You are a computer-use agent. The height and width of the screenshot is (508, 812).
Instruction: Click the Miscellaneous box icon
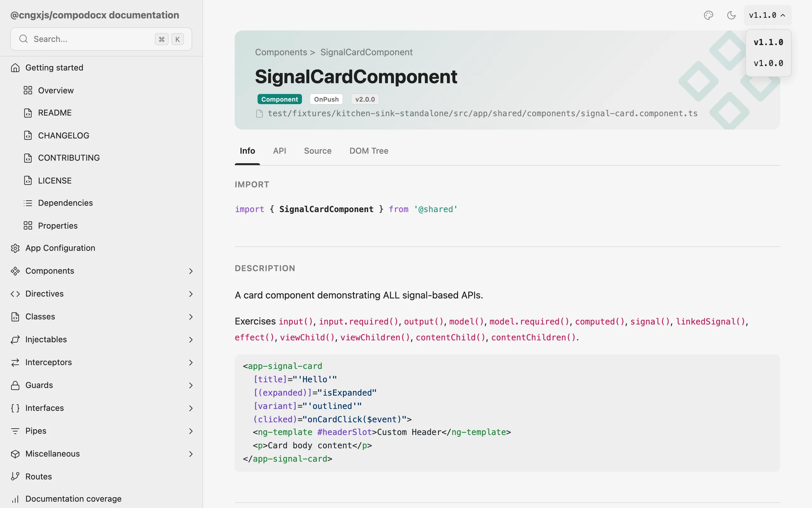point(15,454)
